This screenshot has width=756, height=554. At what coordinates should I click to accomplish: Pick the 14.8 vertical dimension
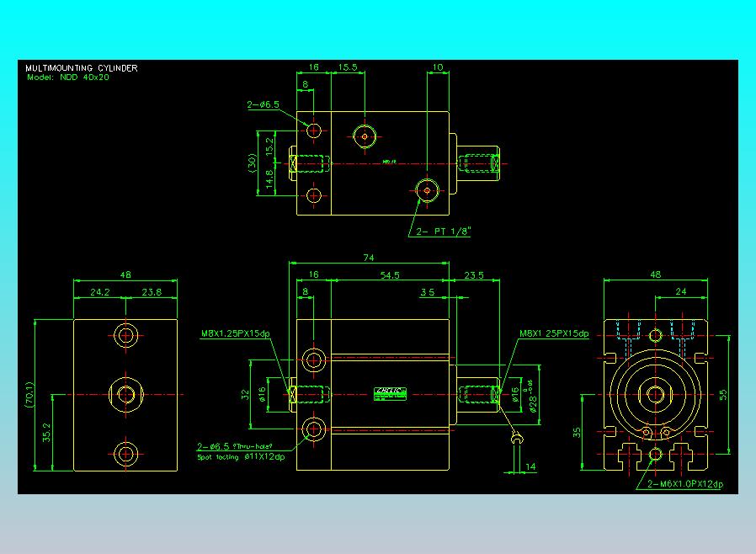tap(269, 178)
